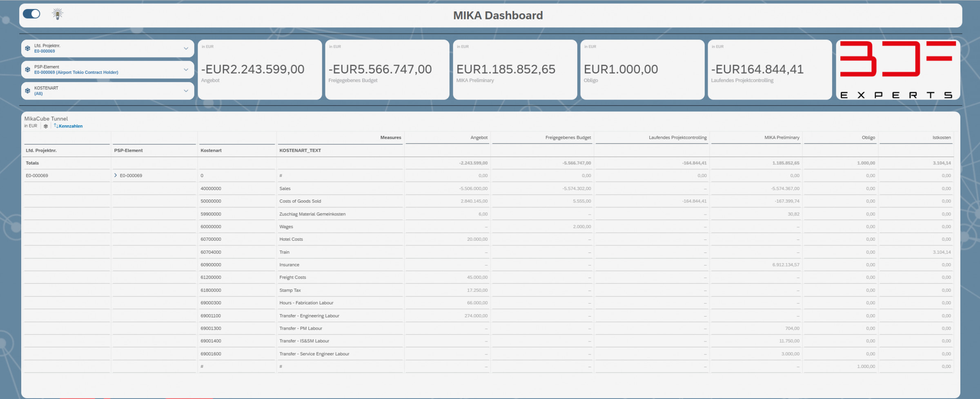Toggle the switch in the dashboard header
The width and height of the screenshot is (980, 399).
[x=31, y=14]
